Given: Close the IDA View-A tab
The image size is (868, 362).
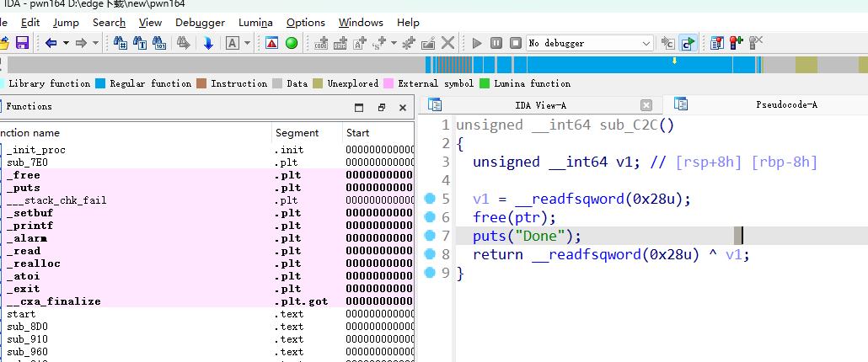Looking at the screenshot, I should point(646,105).
